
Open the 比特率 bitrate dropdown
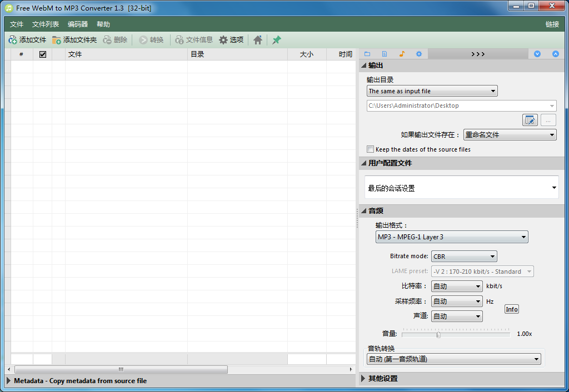tap(457, 286)
